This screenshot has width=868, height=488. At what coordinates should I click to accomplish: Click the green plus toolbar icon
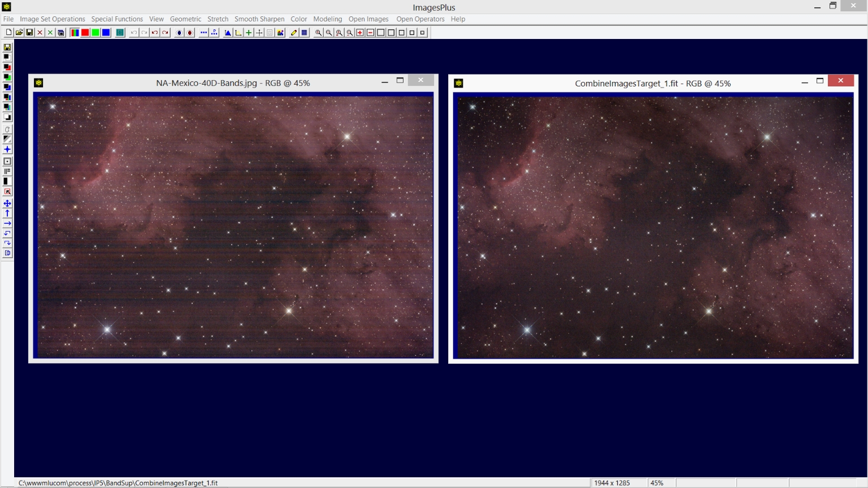[x=249, y=33]
